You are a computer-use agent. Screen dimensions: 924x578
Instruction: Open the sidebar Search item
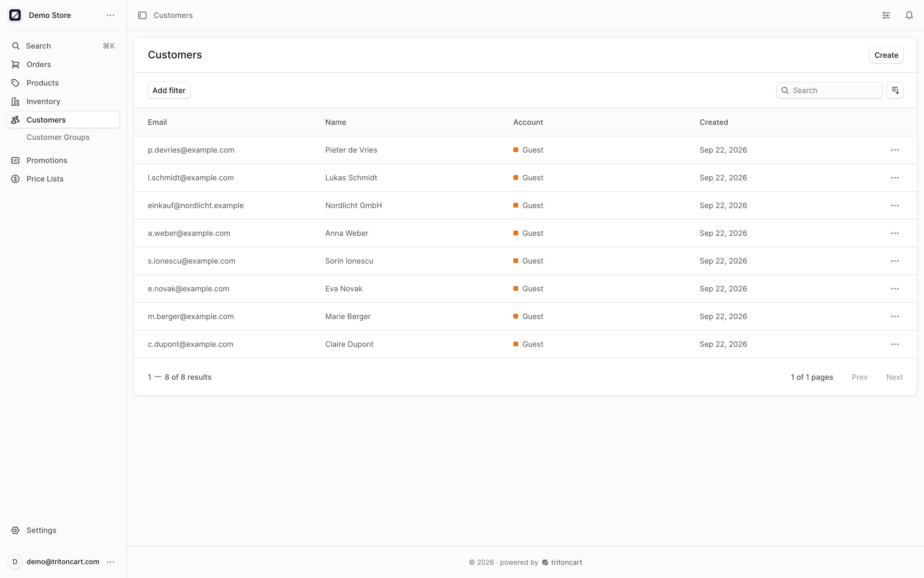click(64, 46)
